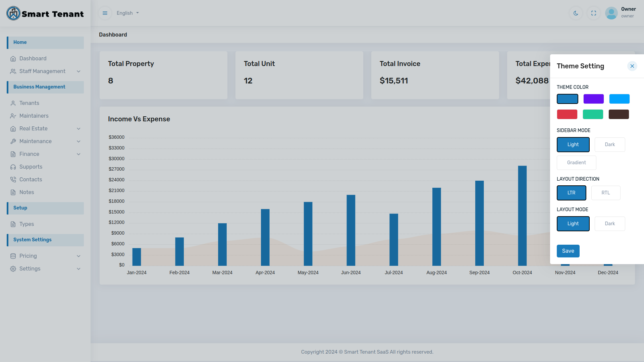Toggle dark mode moon icon
644x362 pixels.
point(576,13)
